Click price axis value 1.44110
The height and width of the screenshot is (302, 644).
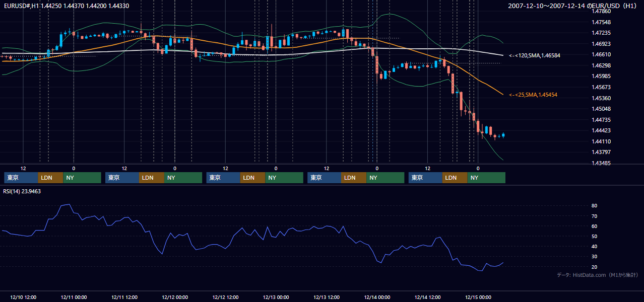coord(601,141)
